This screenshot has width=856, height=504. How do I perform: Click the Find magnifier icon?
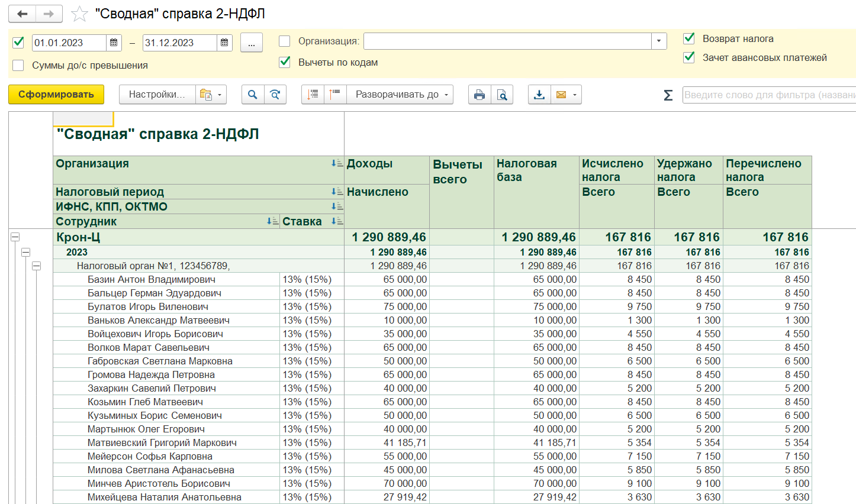253,95
